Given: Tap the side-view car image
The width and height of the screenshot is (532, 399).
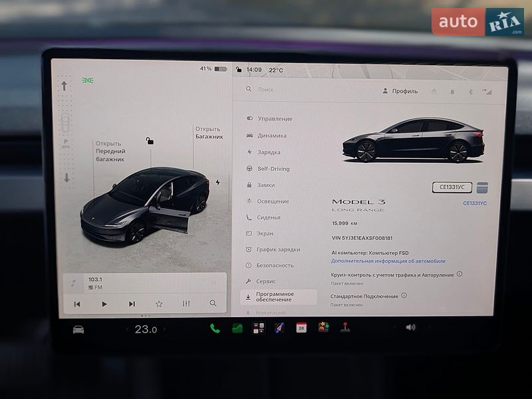Looking at the screenshot, I should coord(413,141).
